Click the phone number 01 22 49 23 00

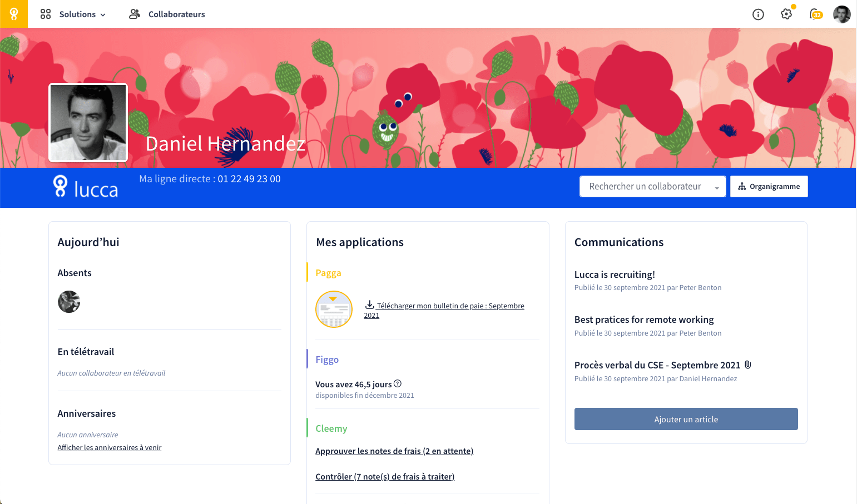tap(249, 179)
